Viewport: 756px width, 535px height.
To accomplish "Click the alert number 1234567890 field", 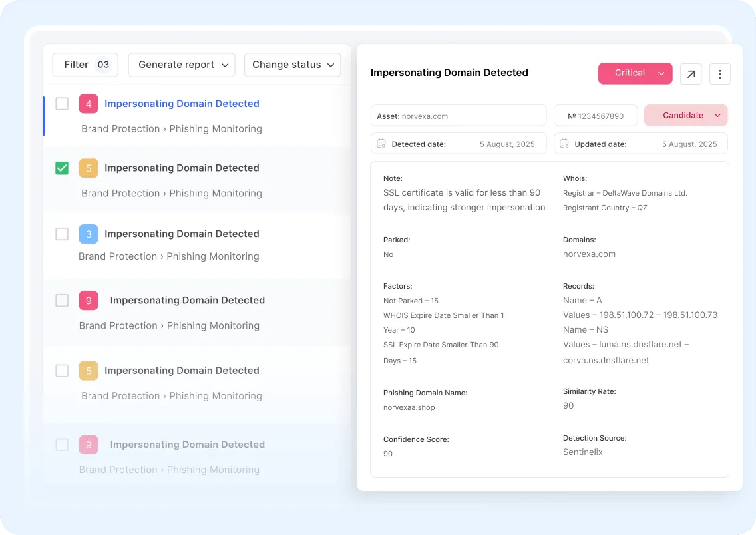I will 596,116.
